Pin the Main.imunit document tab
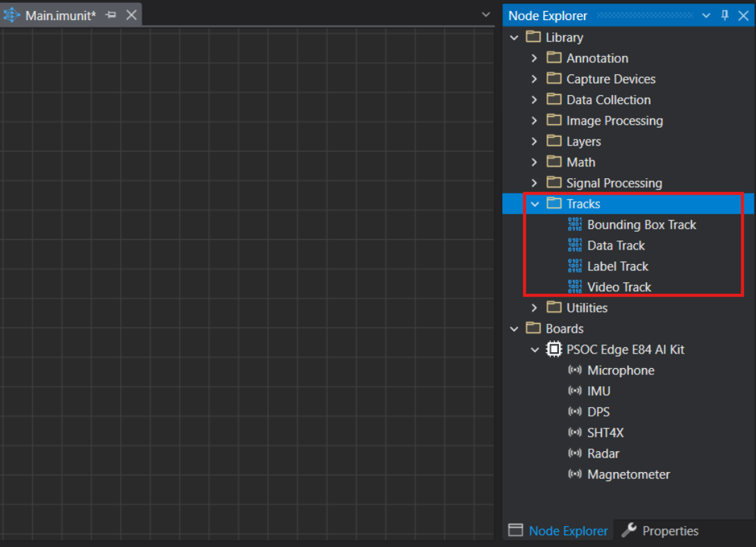The width and height of the screenshot is (756, 547). click(x=111, y=15)
